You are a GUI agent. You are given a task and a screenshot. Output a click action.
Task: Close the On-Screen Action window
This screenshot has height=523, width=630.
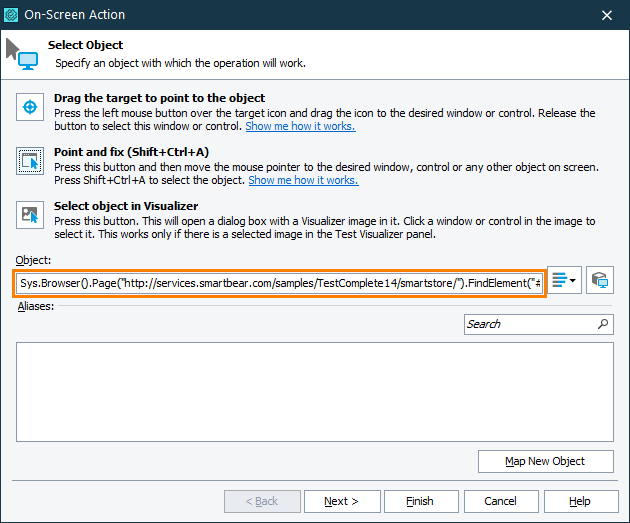607,15
